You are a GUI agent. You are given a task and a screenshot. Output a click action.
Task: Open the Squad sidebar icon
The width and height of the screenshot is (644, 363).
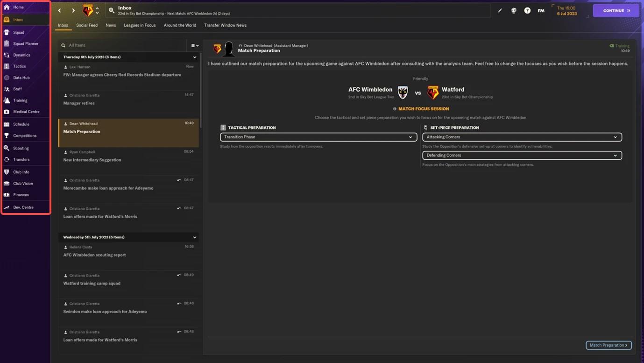tap(7, 32)
